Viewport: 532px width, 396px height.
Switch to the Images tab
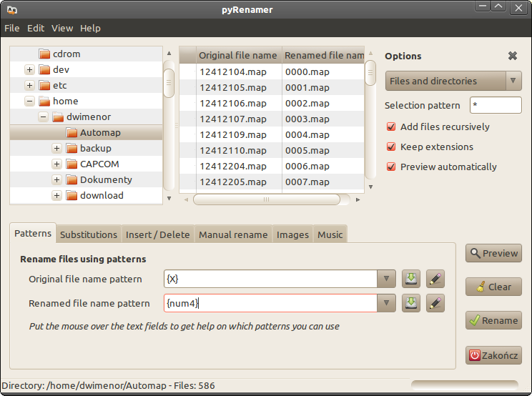point(292,234)
